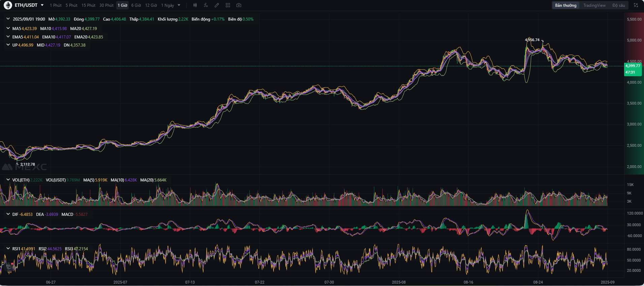644x286 pixels.
Task: Click the UP band value 4,496.99
Action: [26, 45]
